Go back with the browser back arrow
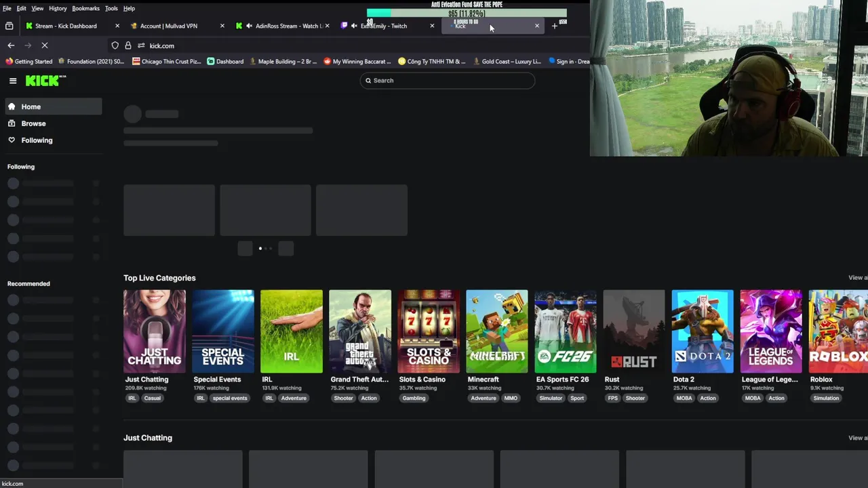This screenshot has height=488, width=868. point(11,45)
